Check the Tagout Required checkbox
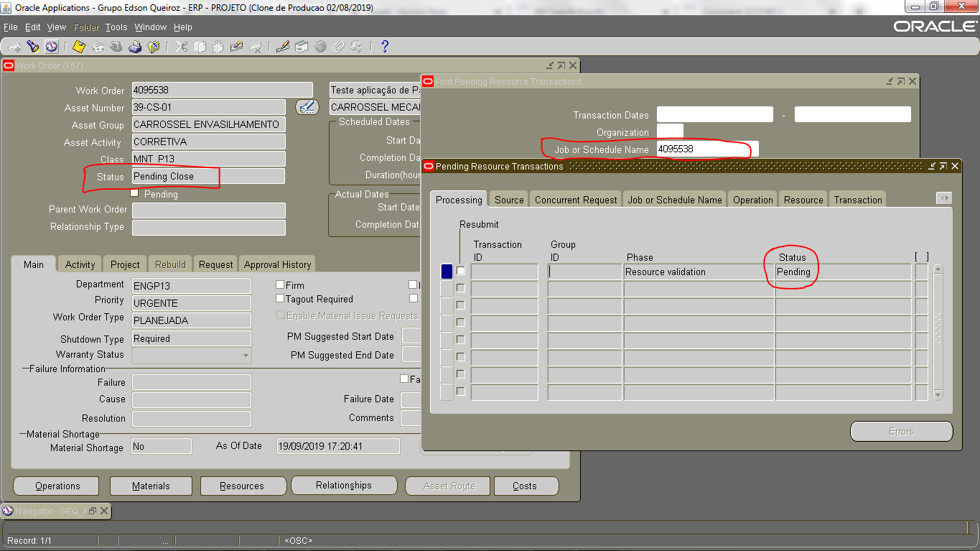The image size is (980, 551). 280,299
